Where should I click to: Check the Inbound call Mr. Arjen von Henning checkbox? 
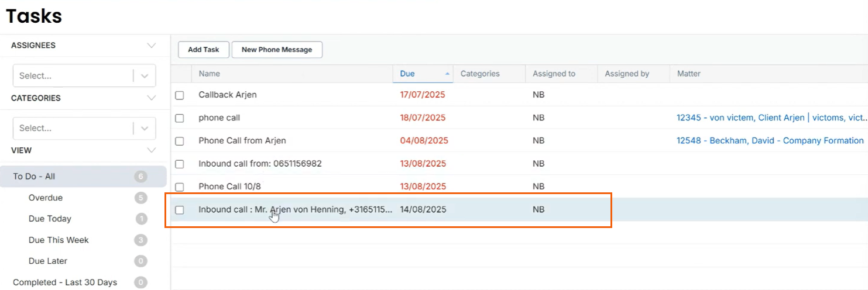[180, 210]
